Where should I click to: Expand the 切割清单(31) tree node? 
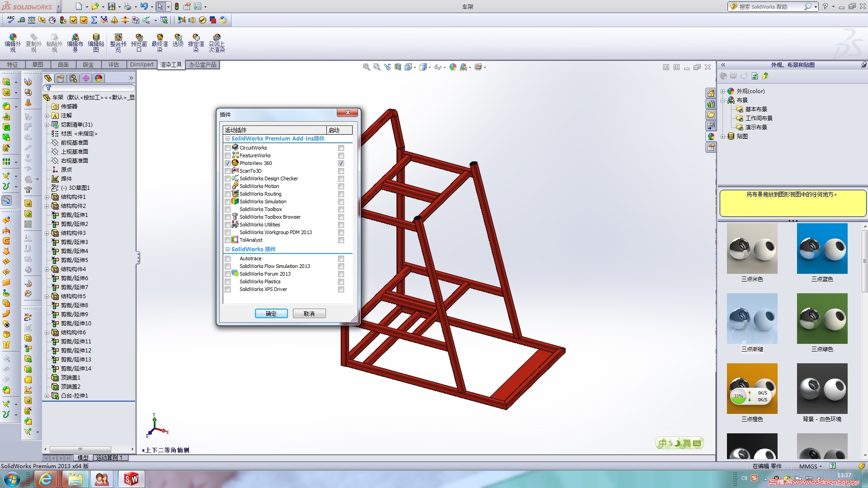(x=47, y=125)
